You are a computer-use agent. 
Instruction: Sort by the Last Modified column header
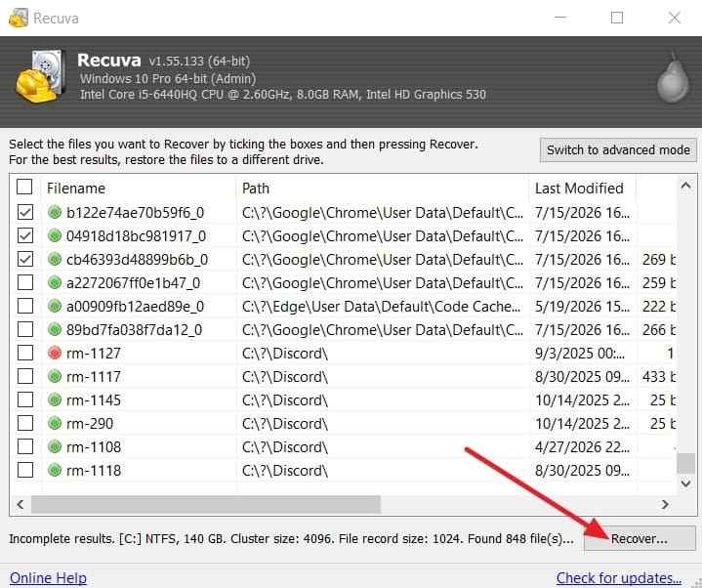582,189
